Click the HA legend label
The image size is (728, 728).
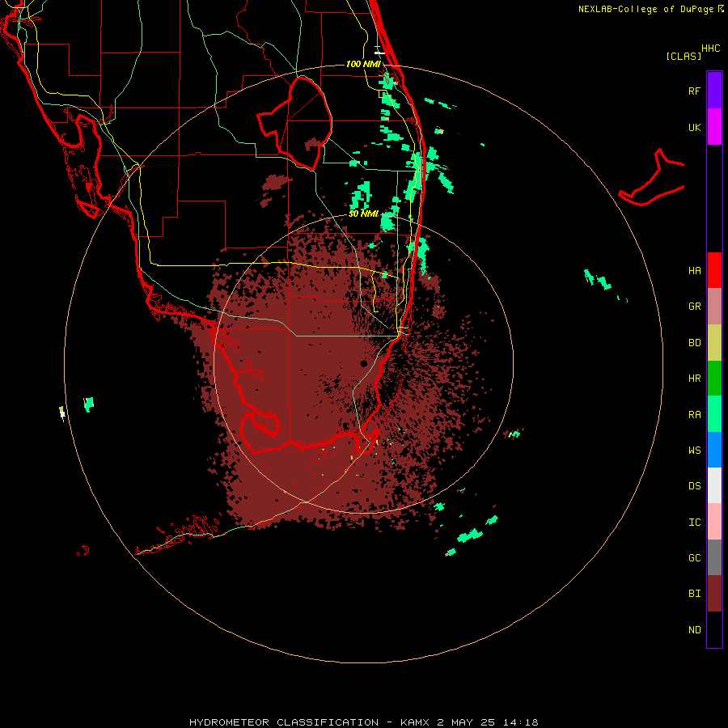[x=694, y=271]
